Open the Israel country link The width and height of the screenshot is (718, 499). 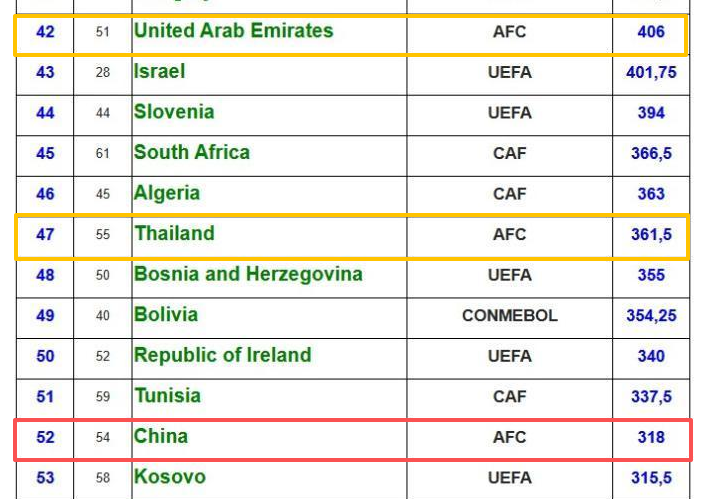pyautogui.click(x=160, y=72)
